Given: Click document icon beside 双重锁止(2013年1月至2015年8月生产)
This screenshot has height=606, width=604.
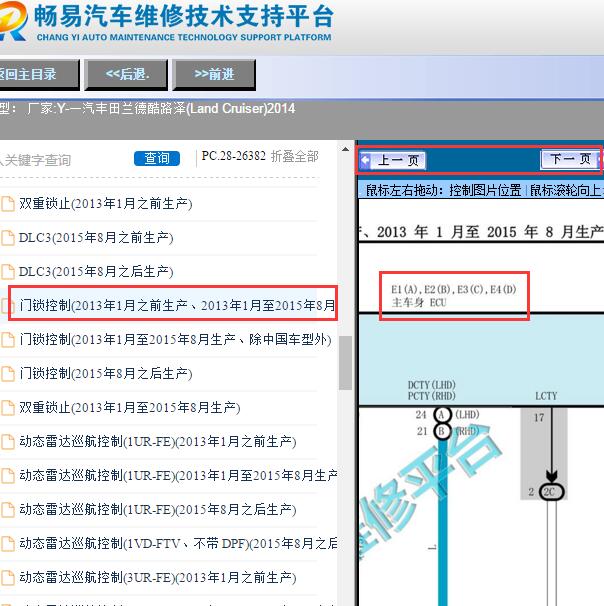Looking at the screenshot, I should 7,408.
